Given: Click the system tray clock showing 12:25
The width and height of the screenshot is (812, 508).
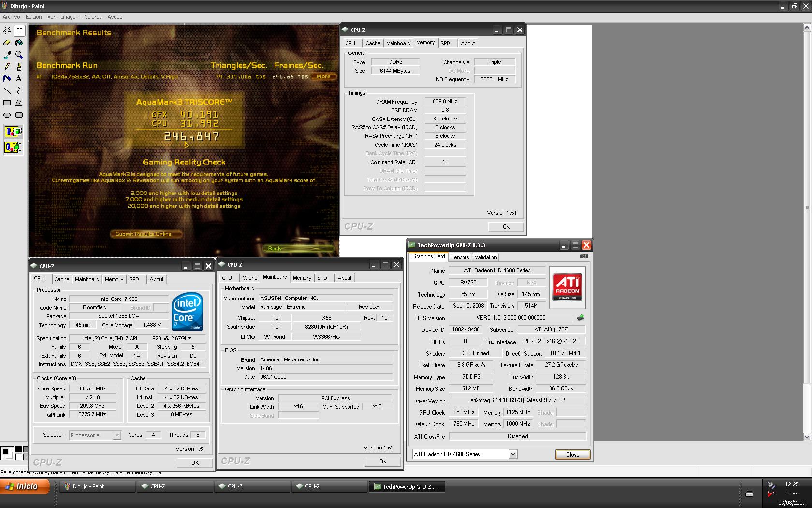Looking at the screenshot, I should click(x=792, y=484).
